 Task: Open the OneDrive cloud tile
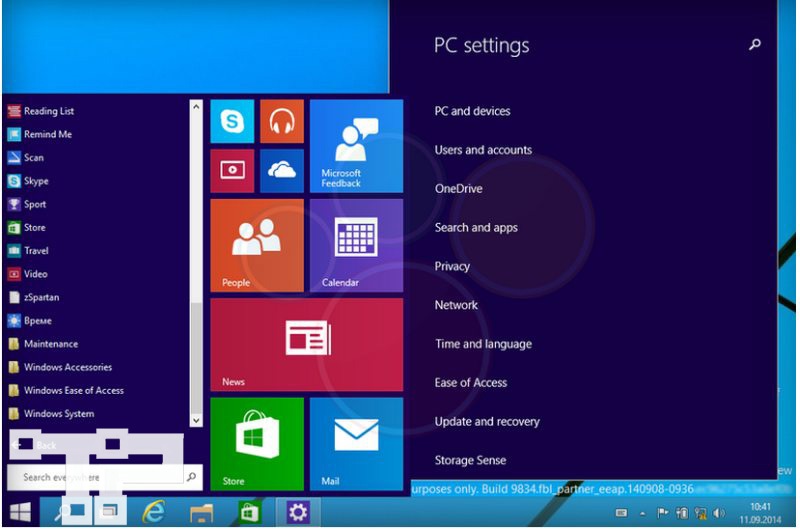[282, 170]
